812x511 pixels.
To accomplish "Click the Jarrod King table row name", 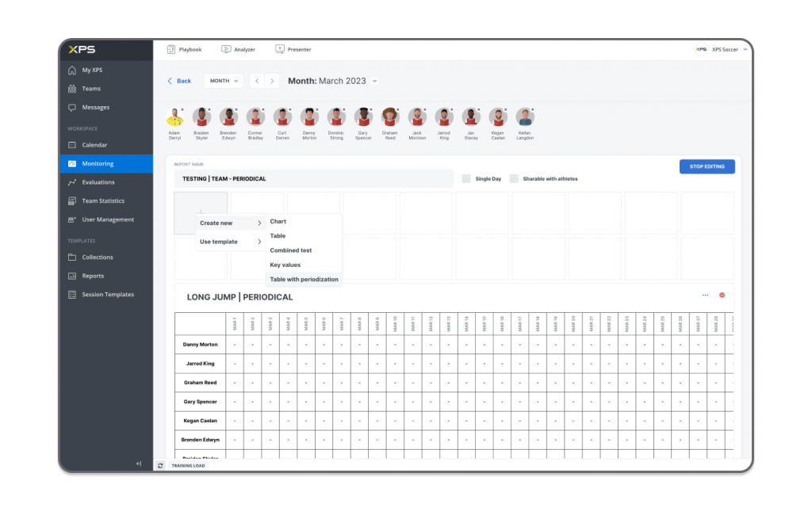I will click(200, 364).
